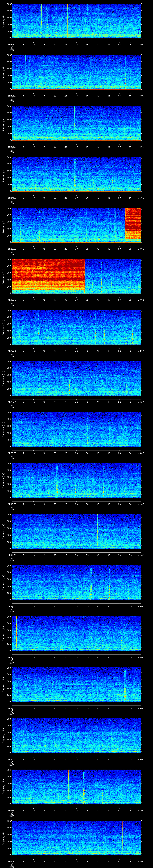Click the 43:00 end-of-axis label
Image resolution: width=153 pixels, height=868 pixels.
tap(141, 606)
